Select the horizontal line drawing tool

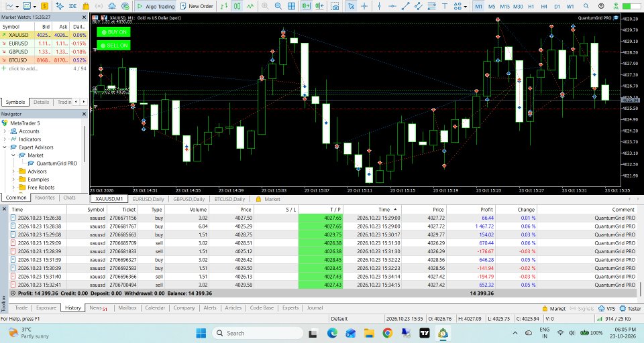pos(392,6)
